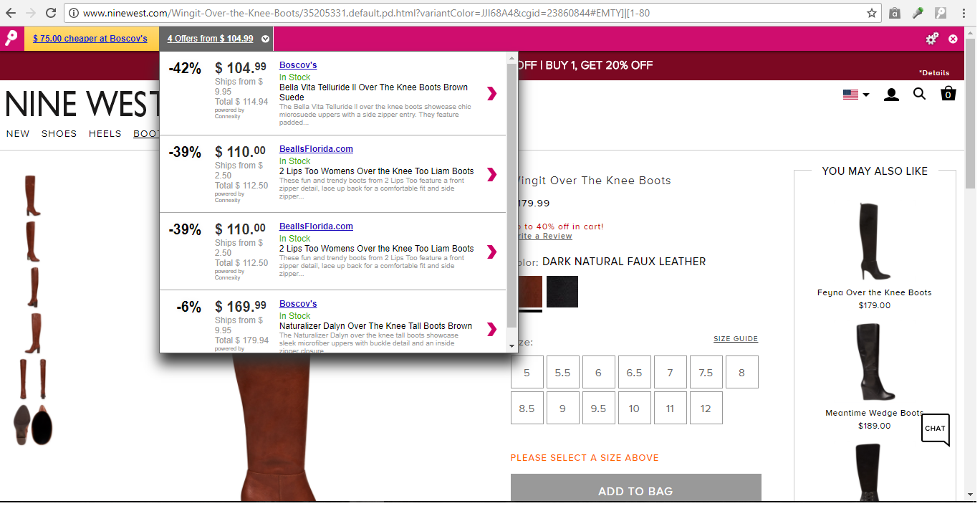The width and height of the screenshot is (980, 506).
Task: Pick size 12
Action: point(706,409)
